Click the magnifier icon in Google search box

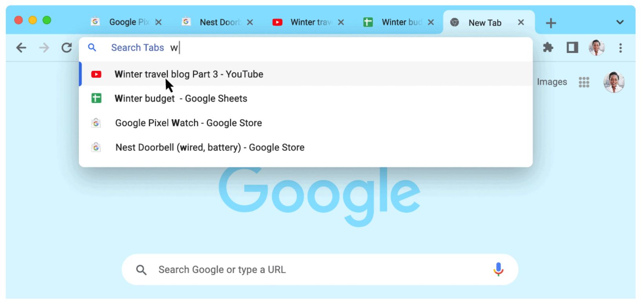click(141, 270)
